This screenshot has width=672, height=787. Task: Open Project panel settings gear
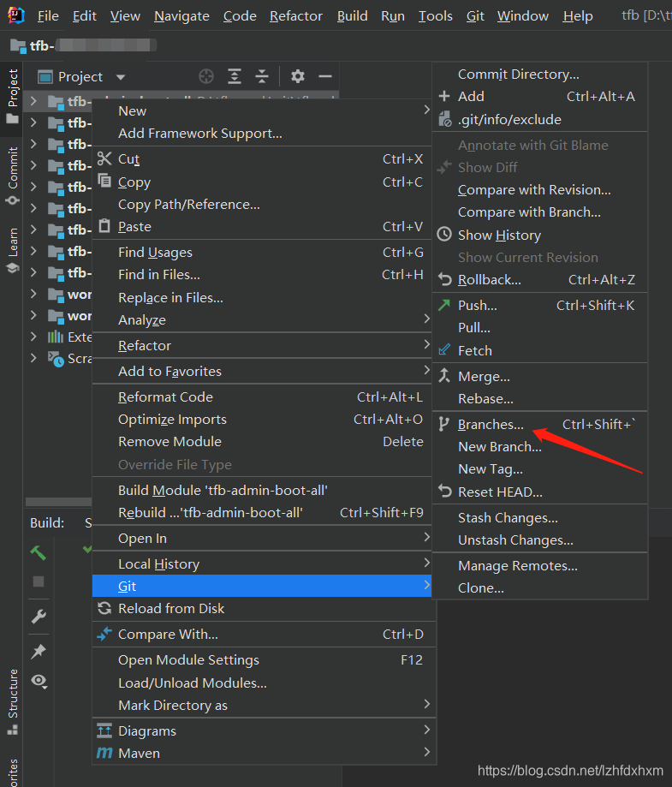click(298, 76)
